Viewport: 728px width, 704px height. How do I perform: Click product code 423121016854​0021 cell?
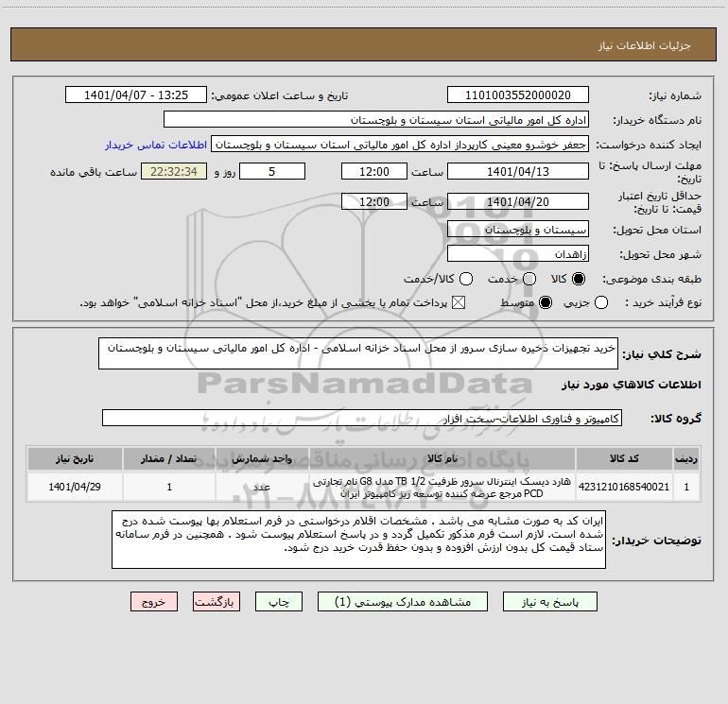point(624,487)
